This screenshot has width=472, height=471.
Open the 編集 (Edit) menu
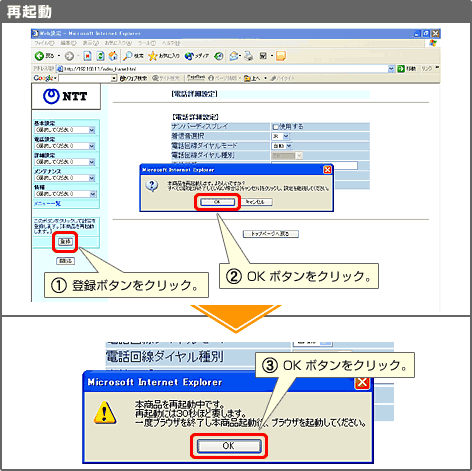click(68, 43)
